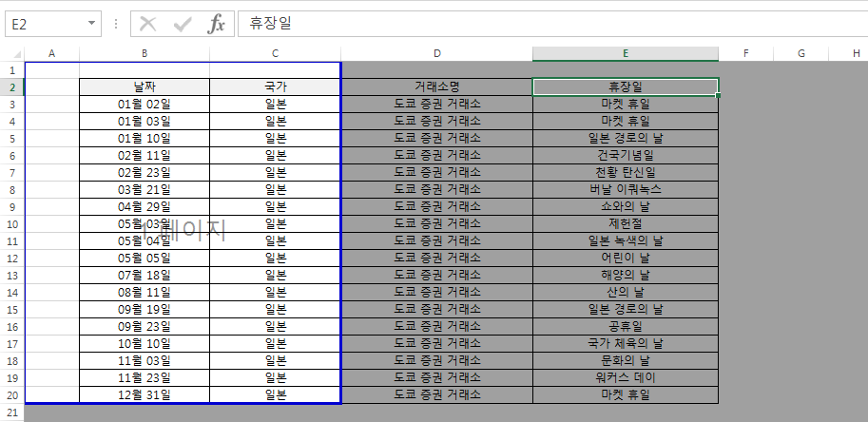The image size is (868, 422).
Task: Click the 쇼와의 날 cell
Action: tap(626, 207)
